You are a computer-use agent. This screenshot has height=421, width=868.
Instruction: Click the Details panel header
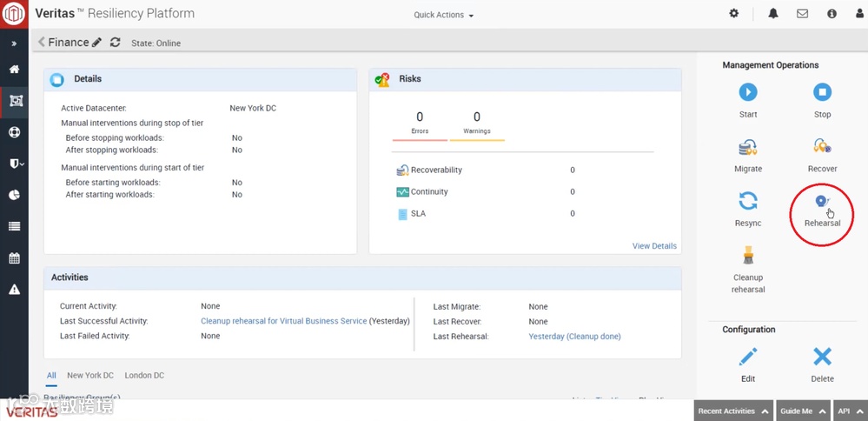point(201,79)
